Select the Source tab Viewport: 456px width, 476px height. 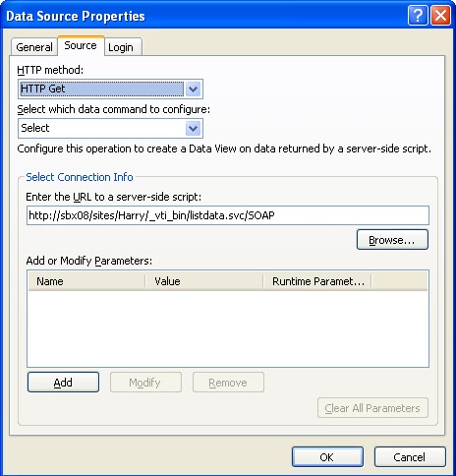[x=81, y=45]
